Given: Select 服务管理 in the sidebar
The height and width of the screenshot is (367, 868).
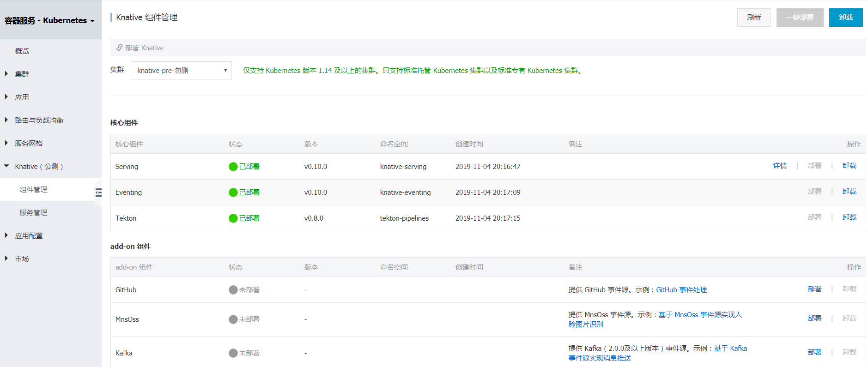Looking at the screenshot, I should click(33, 212).
